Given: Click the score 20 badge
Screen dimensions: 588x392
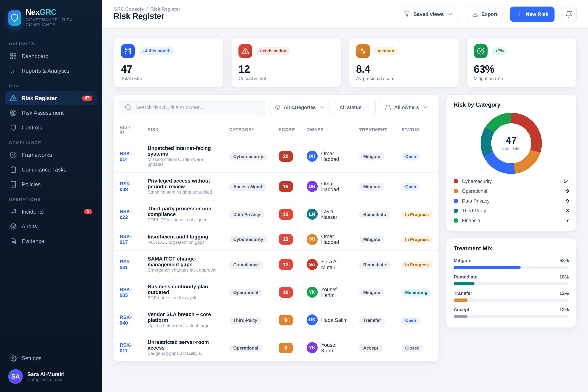Looking at the screenshot, I should point(286,157).
